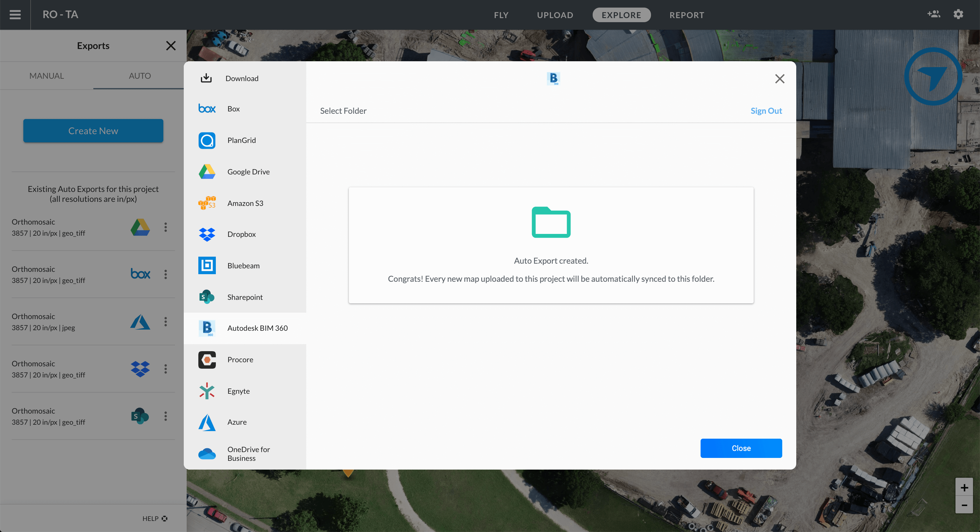Select Autodesk BIM 360 destination
This screenshot has width=980, height=532.
245,328
